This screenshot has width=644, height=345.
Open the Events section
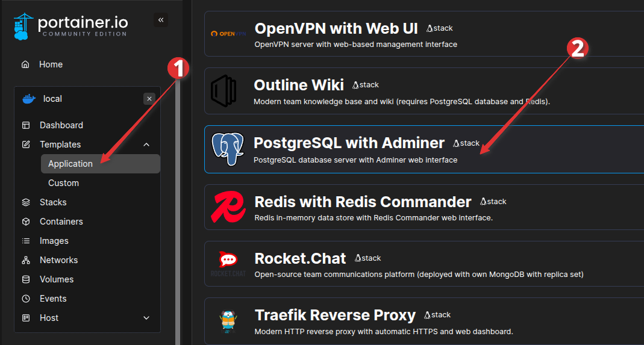click(53, 299)
